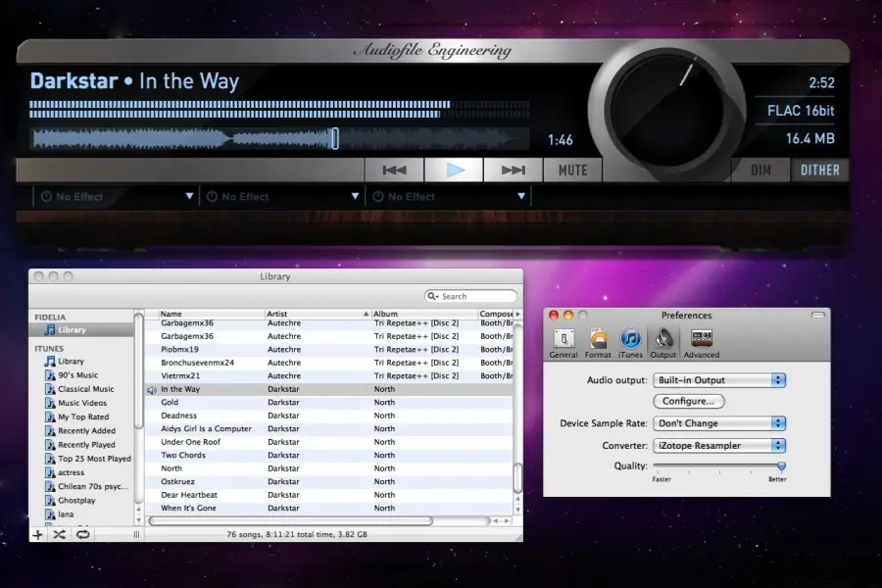This screenshot has height=588, width=882.
Task: Enable repeat in the Library window
Action: click(82, 535)
